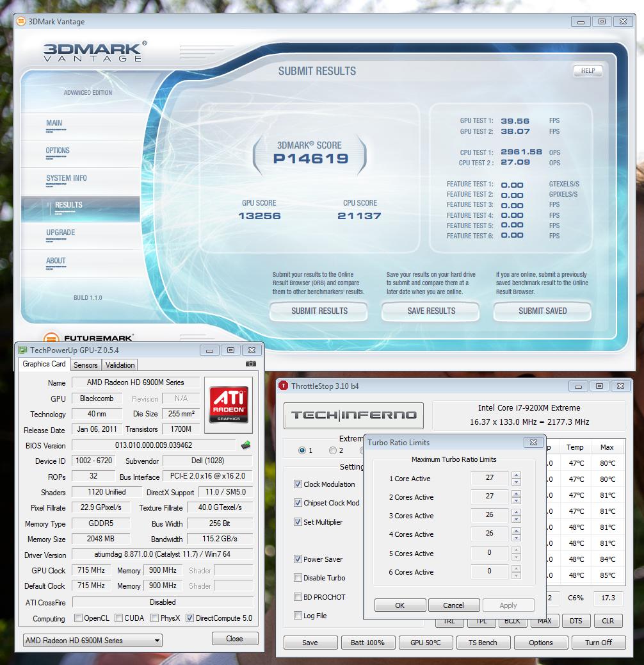Image resolution: width=644 pixels, height=665 pixels.
Task: Cancel the Turbo Ratio Limits dialog
Action: point(453,605)
